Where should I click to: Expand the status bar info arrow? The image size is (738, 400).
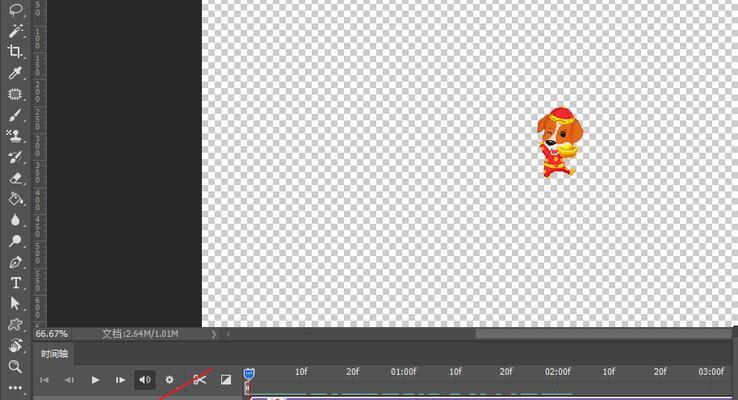(213, 334)
